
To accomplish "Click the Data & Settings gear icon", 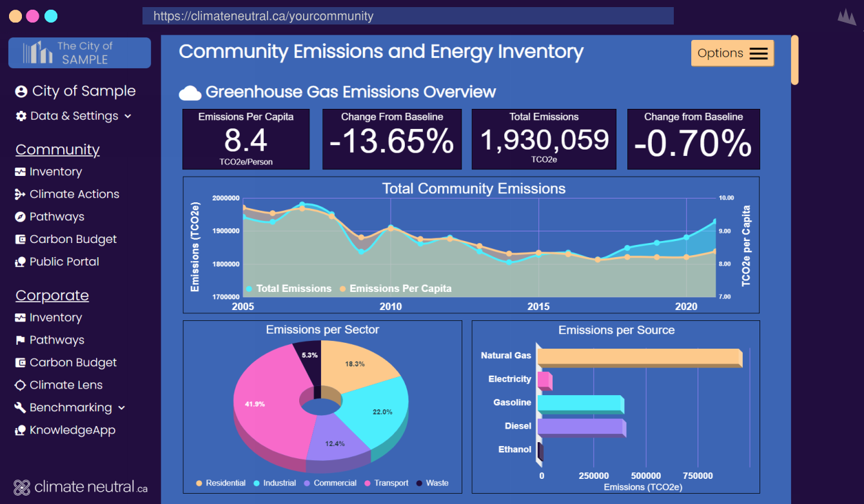I will [x=21, y=116].
